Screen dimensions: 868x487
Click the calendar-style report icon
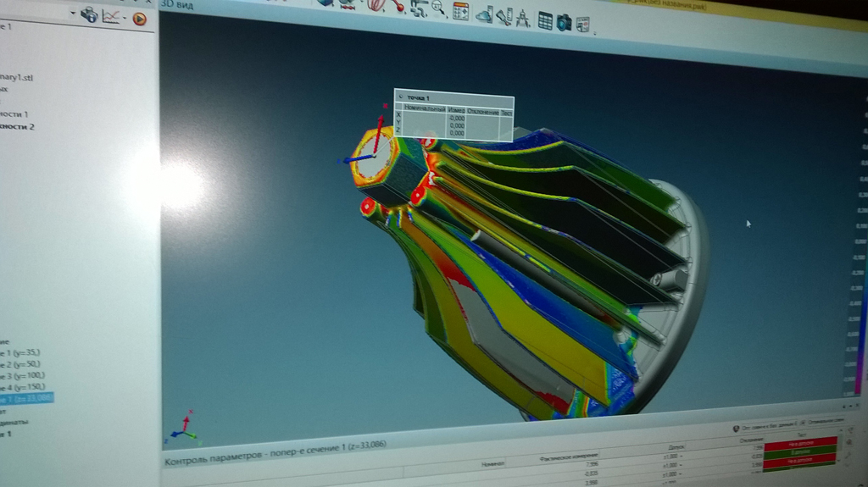[461, 11]
